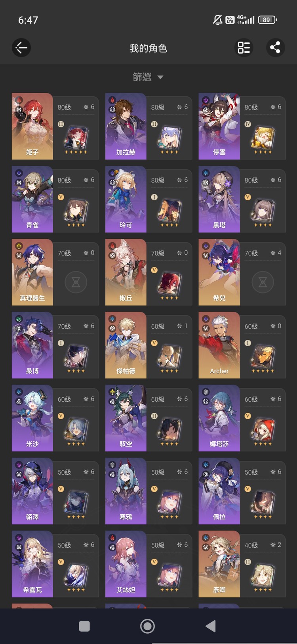The width and height of the screenshot is (297, 644).
Task: Open the share icon
Action: (x=275, y=48)
